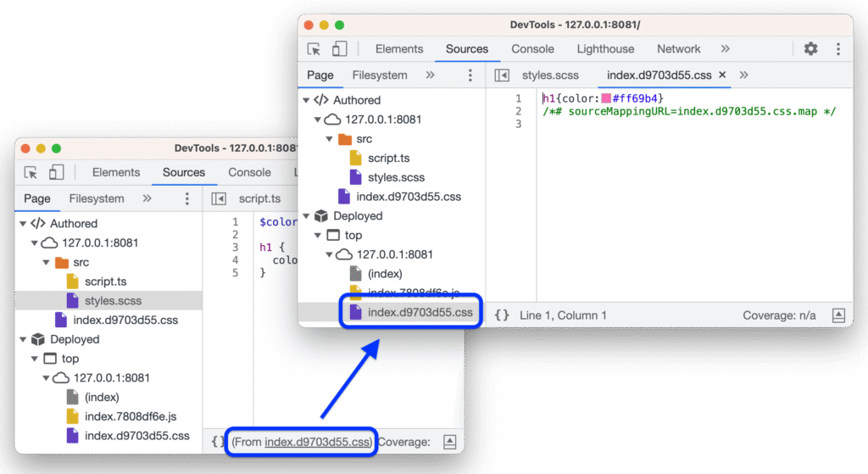Toggle device toolbar icon in back DevTools window
This screenshot has width=868, height=474.
point(57,172)
